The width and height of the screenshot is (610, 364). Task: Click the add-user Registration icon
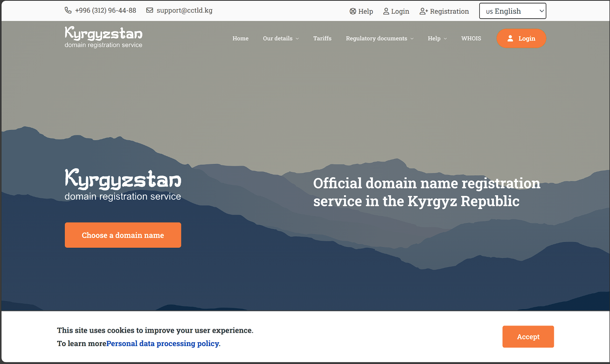click(x=424, y=11)
